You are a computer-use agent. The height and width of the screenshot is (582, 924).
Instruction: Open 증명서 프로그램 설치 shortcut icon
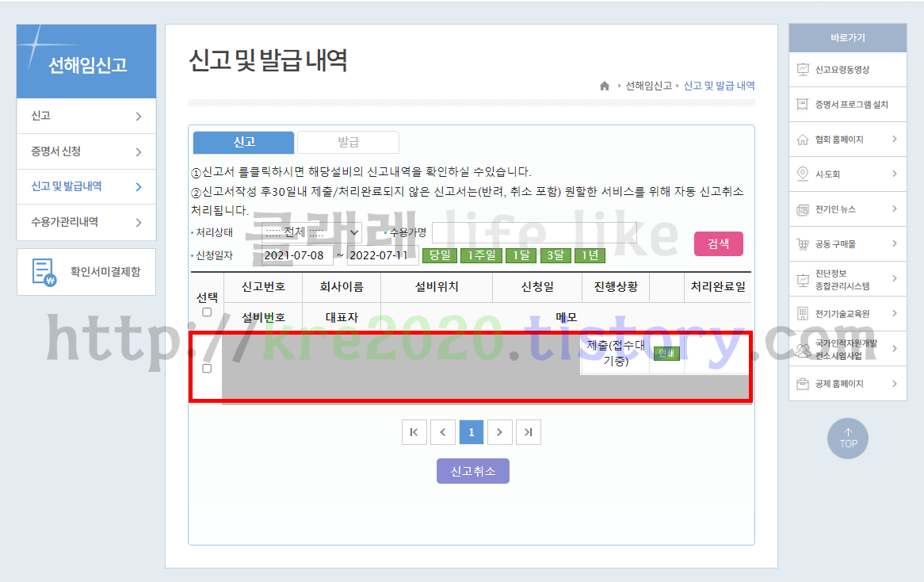point(803,105)
